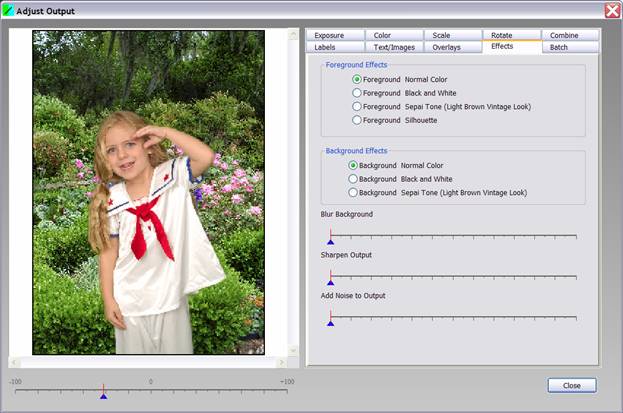The width and height of the screenshot is (623, 413).
Task: Switch to the Color tab
Action: pyautogui.click(x=394, y=35)
